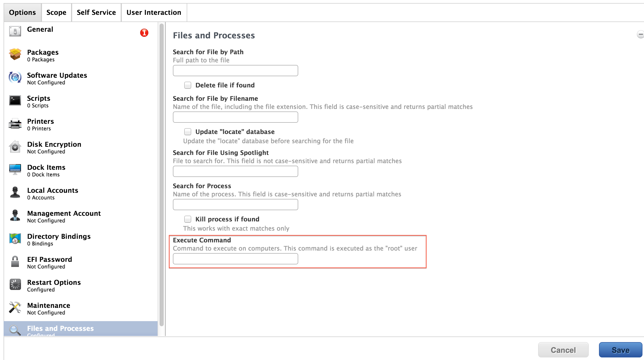Image resolution: width=644 pixels, height=360 pixels.
Task: Open the User Interaction tab
Action: coord(154,13)
